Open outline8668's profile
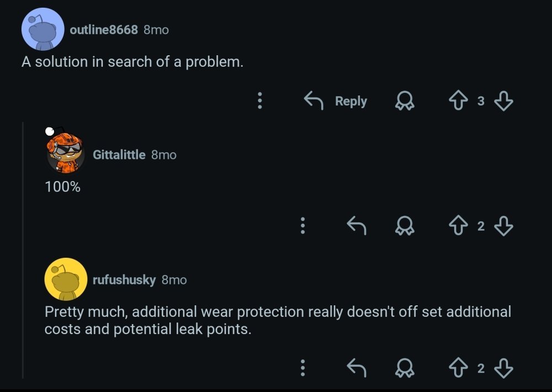The width and height of the screenshot is (552, 392). (105, 30)
